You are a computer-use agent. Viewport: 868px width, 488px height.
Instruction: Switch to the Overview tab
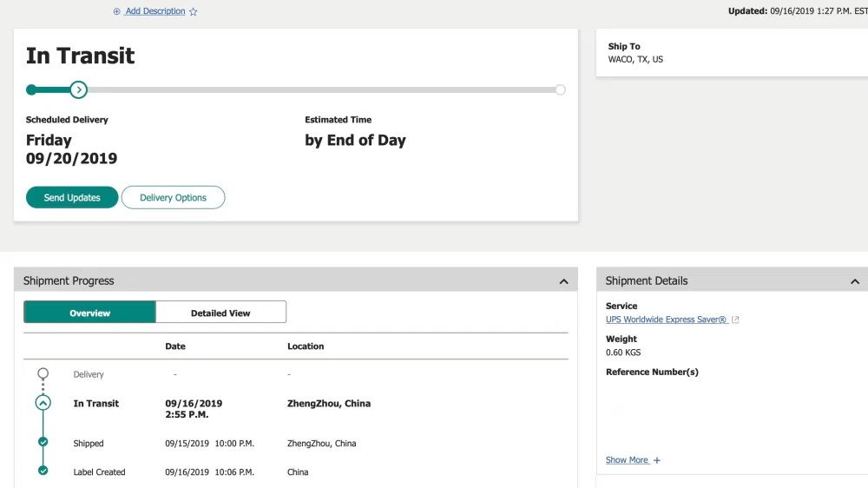(90, 313)
